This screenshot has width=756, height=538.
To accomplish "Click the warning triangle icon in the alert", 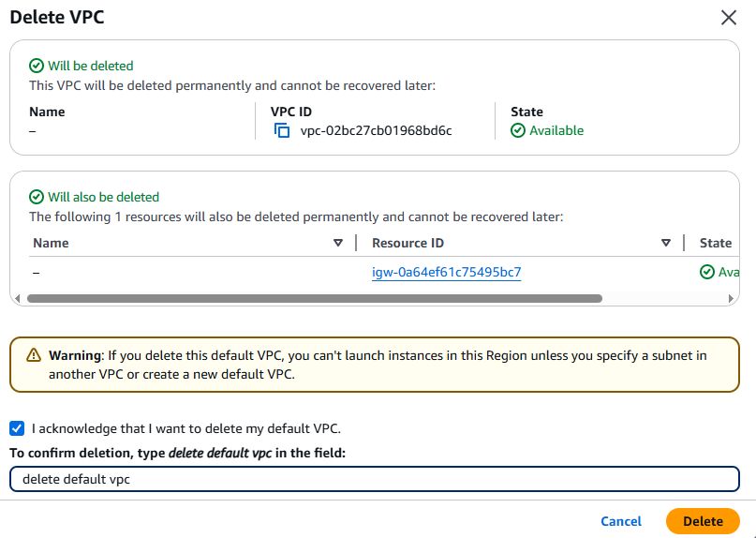I will tap(34, 355).
